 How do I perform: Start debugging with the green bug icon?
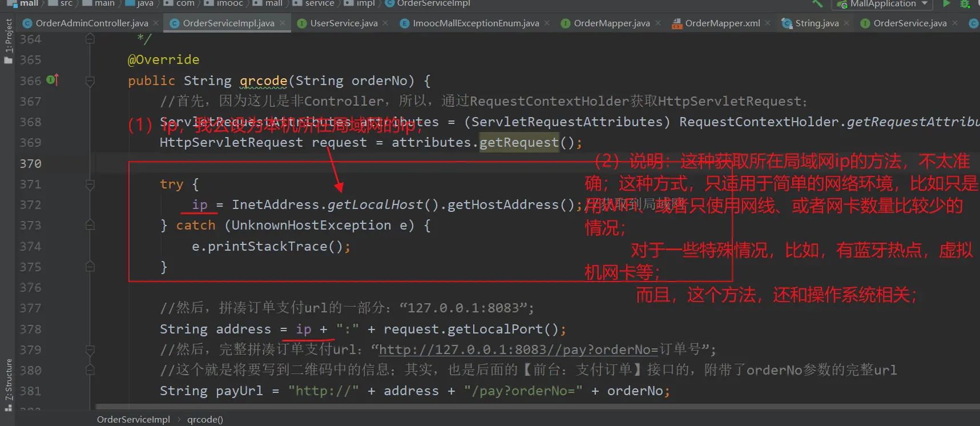click(x=965, y=3)
